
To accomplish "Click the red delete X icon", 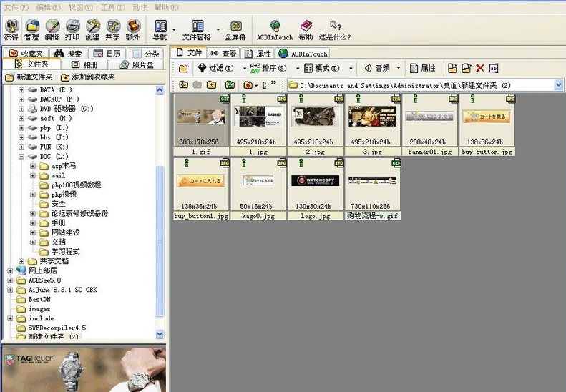I will pyautogui.click(x=480, y=68).
